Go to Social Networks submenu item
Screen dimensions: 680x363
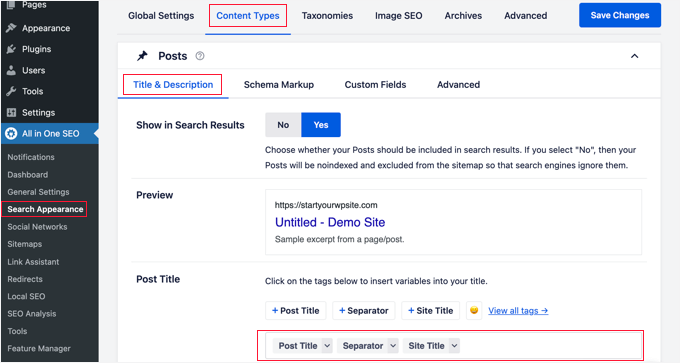(x=37, y=226)
